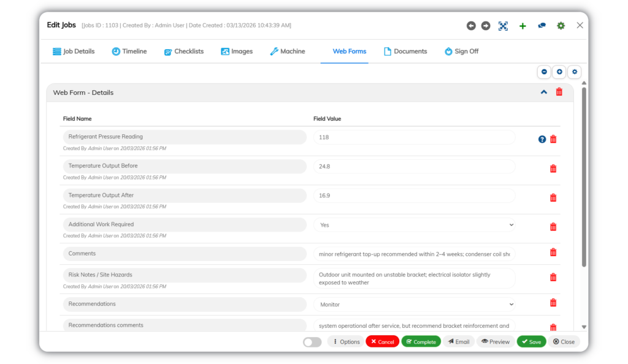The height and width of the screenshot is (364, 628).
Task: Go to the Sign Off tab
Action: 461,51
